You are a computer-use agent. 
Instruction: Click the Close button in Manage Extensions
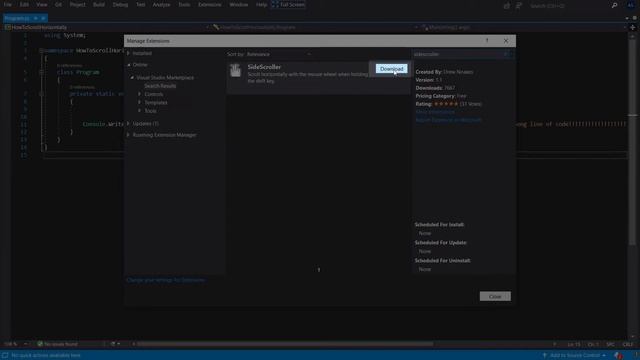point(495,296)
